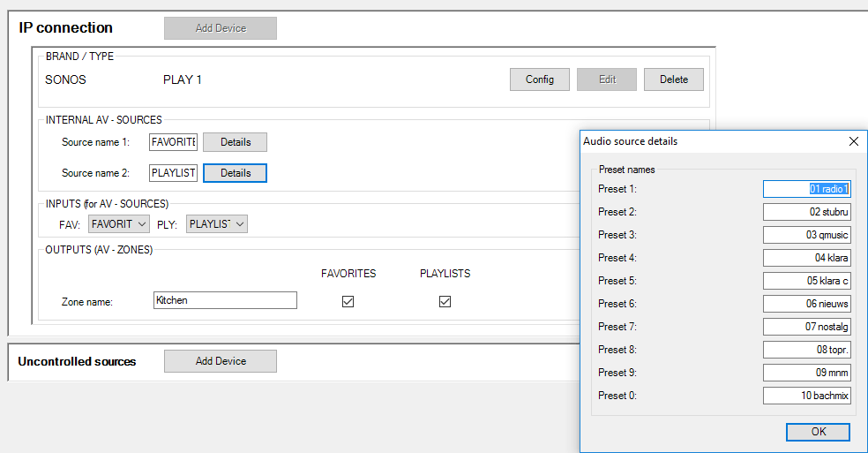Close the Audio source details dialog
The image size is (868, 453).
click(x=853, y=141)
